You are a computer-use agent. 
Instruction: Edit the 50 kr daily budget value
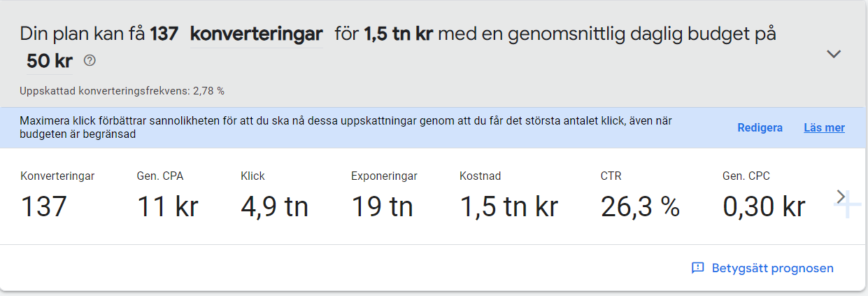tap(50, 62)
